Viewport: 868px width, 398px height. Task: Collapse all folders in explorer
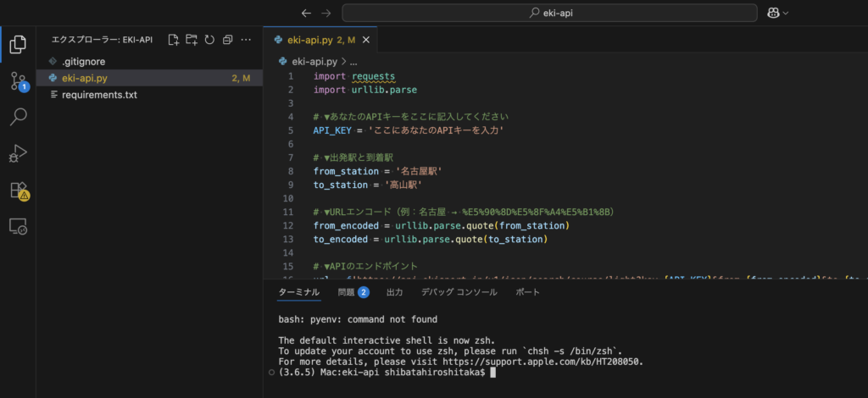coord(227,40)
